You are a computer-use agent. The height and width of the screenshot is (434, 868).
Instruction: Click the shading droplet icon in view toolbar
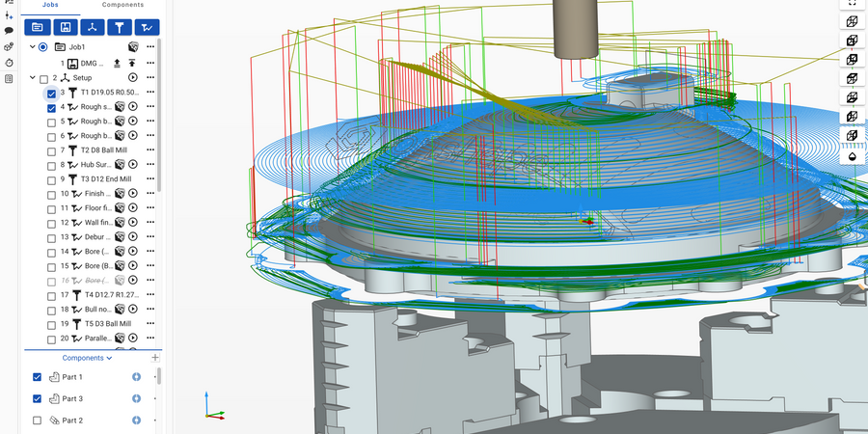[852, 156]
